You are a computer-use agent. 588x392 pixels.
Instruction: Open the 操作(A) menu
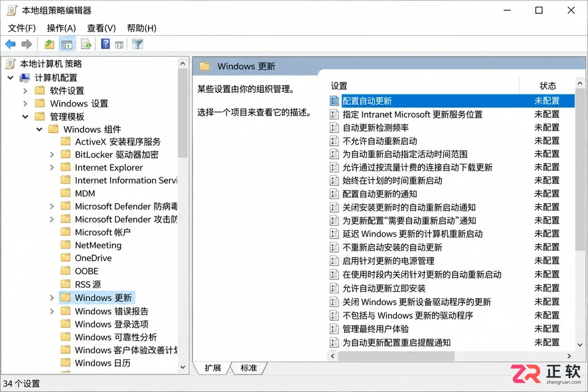(61, 28)
